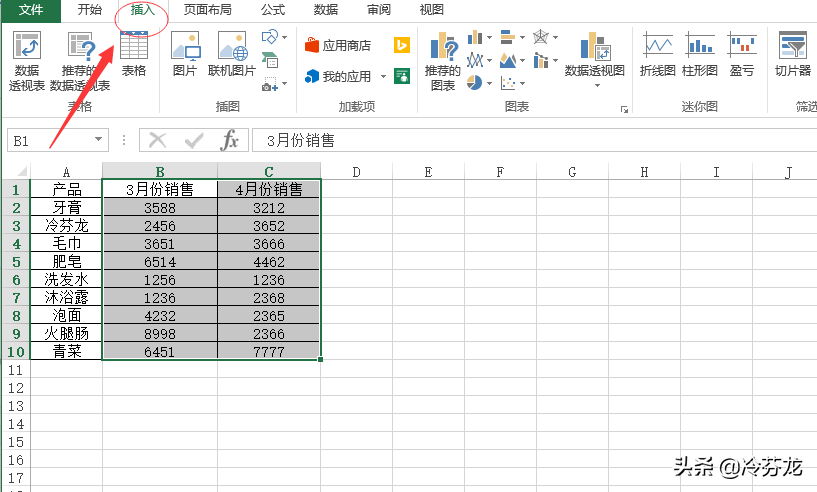Insert a combo chart

541,60
